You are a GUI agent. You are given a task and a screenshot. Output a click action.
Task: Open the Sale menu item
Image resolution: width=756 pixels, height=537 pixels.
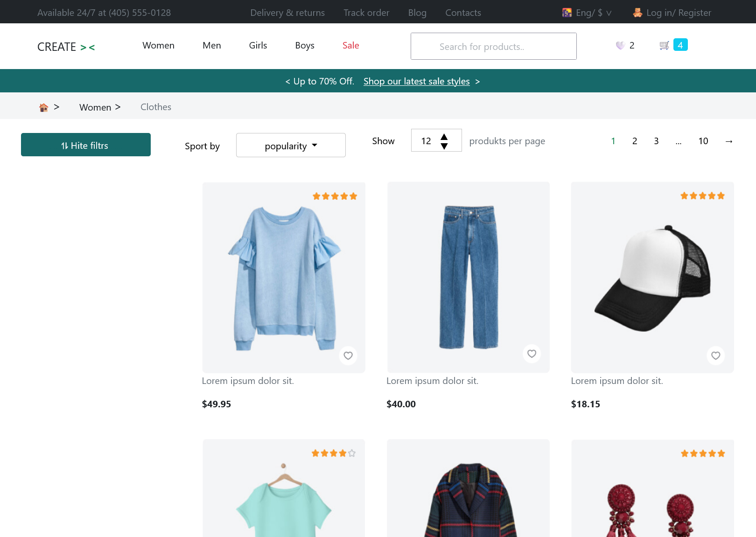coord(351,45)
